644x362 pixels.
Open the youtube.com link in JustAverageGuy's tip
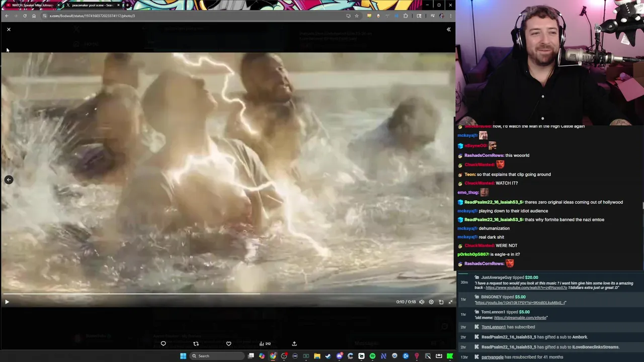tap(526, 288)
